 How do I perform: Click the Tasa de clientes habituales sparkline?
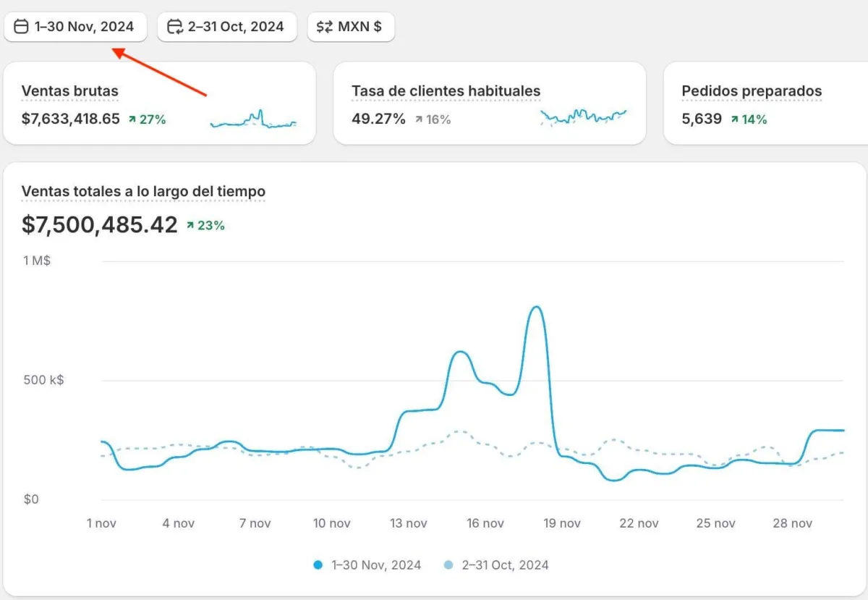(583, 117)
